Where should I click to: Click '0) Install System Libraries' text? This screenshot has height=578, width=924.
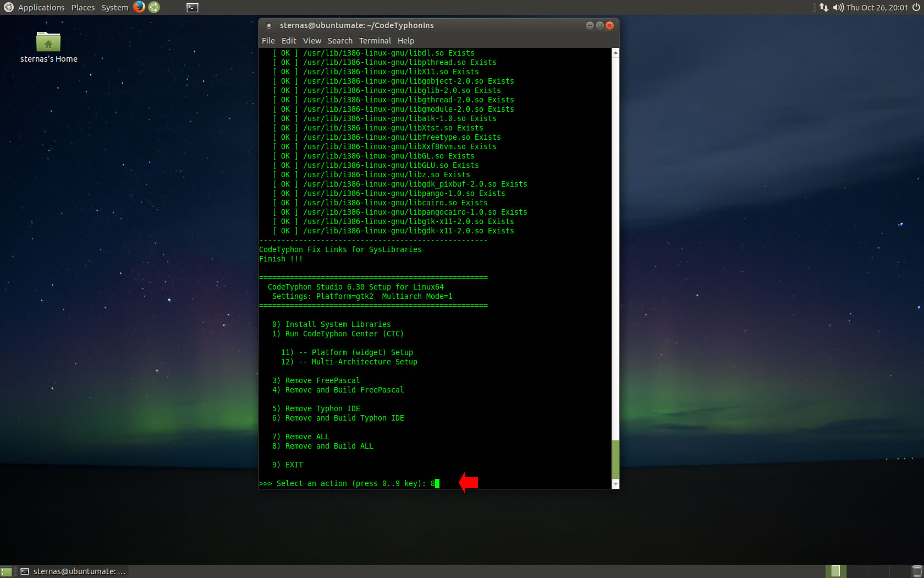(x=332, y=324)
